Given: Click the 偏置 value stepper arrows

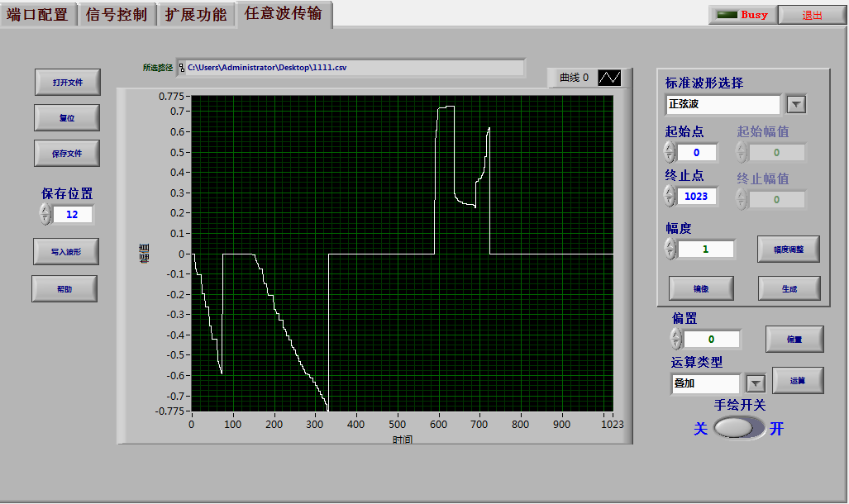Looking at the screenshot, I should tap(676, 340).
